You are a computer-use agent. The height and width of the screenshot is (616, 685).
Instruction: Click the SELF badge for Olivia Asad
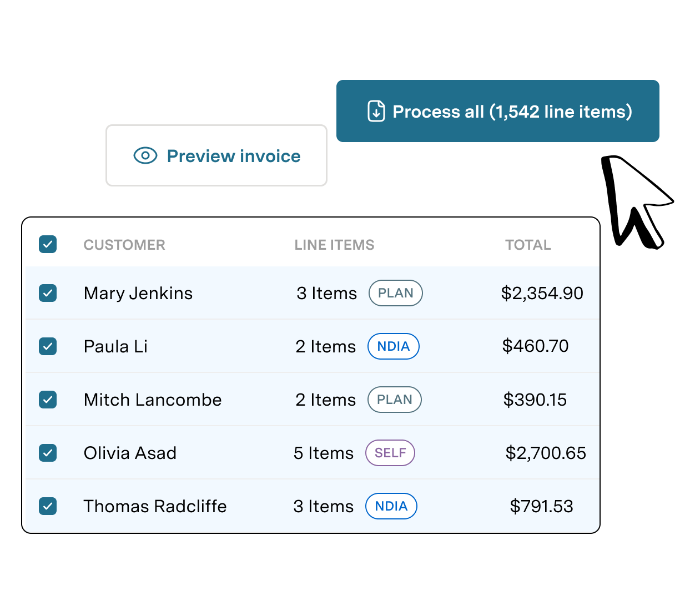(x=390, y=453)
